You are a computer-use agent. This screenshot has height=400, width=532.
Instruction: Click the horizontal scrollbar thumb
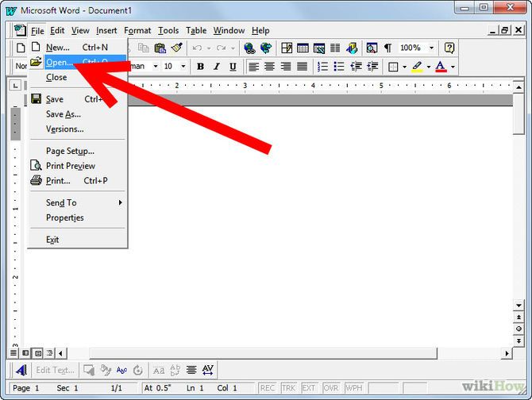[263, 353]
